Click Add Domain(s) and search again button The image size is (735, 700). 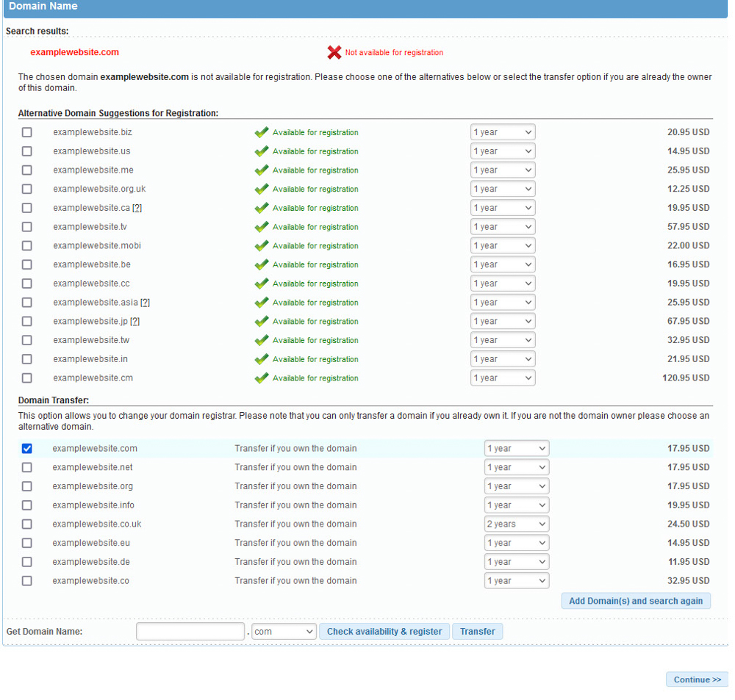pos(636,601)
